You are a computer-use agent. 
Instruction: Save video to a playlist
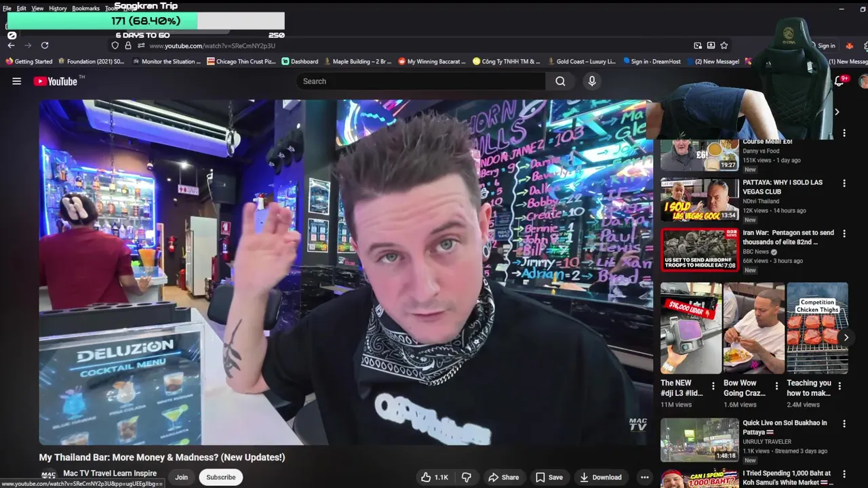coord(549,477)
